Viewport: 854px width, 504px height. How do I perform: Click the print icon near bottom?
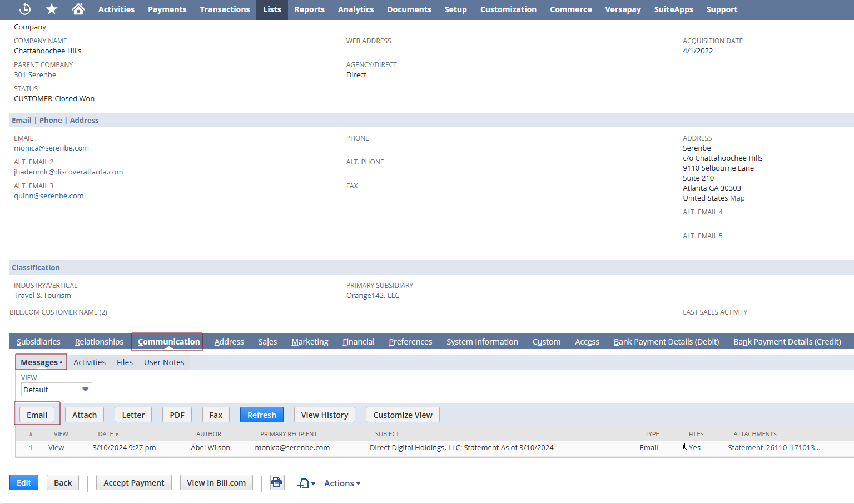tap(277, 482)
